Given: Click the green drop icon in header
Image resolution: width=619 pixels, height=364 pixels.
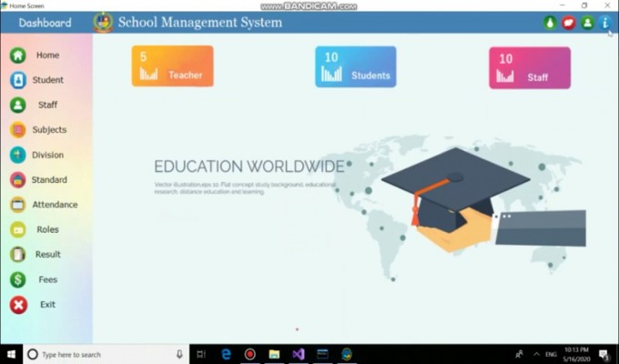Looking at the screenshot, I should [550, 23].
